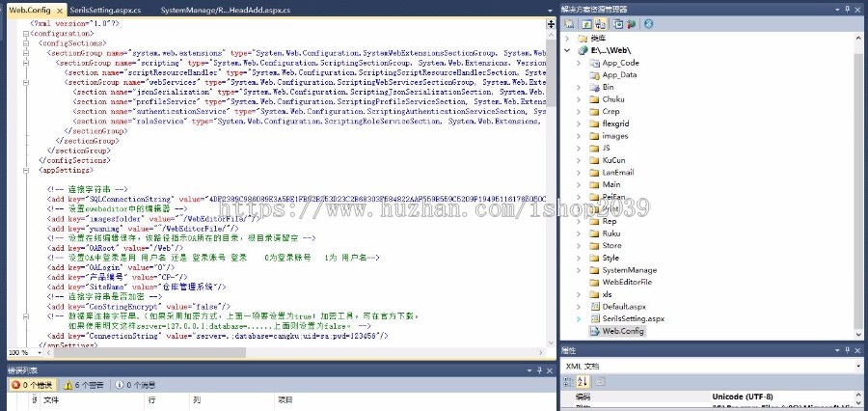Select the App_Data folder icon

point(594,75)
